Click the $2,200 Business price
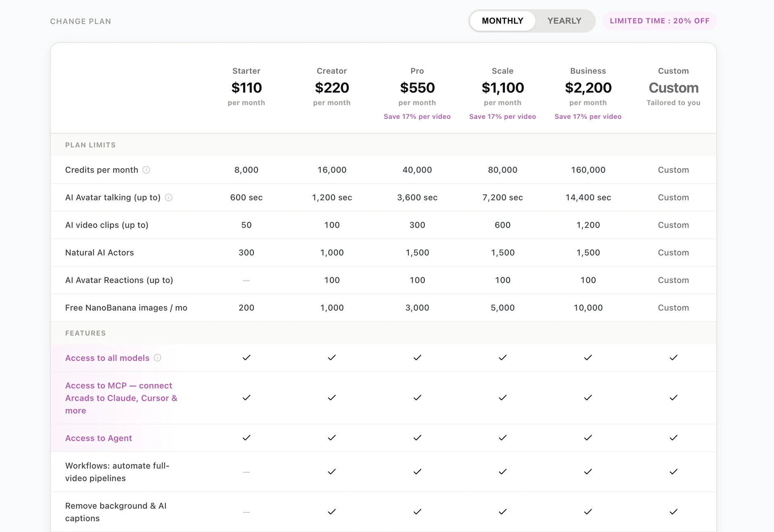Viewport: 774px width, 532px height. point(588,88)
